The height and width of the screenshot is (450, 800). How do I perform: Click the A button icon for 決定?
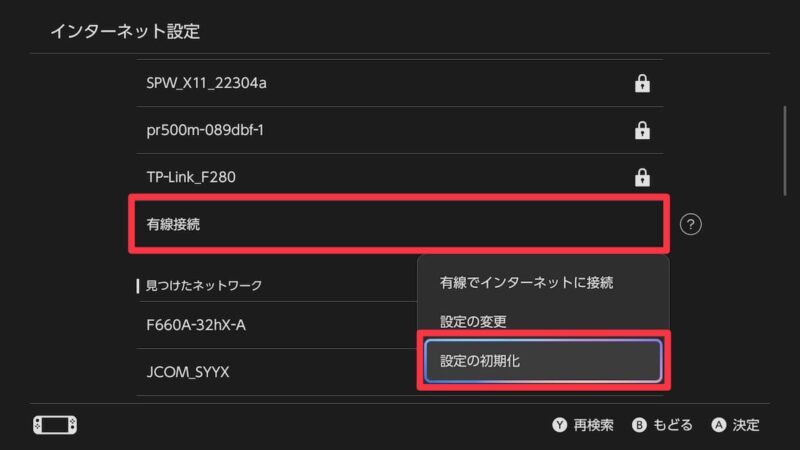click(718, 425)
